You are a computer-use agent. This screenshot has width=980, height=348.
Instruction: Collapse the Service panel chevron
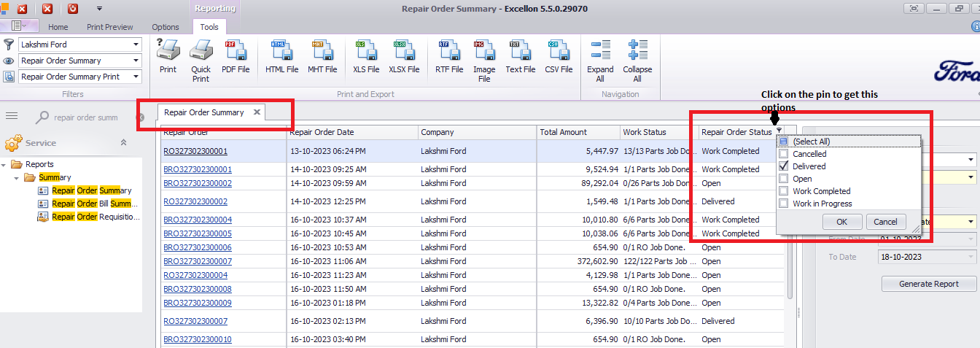(x=123, y=143)
